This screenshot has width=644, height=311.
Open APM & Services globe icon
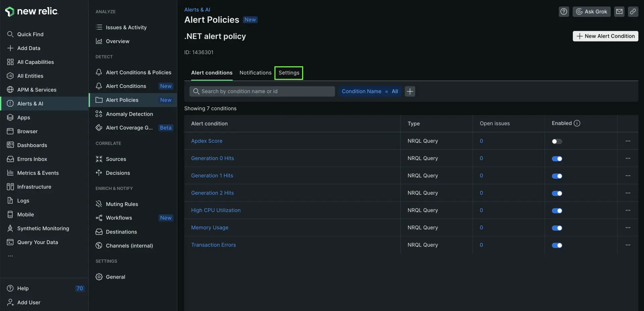10,90
